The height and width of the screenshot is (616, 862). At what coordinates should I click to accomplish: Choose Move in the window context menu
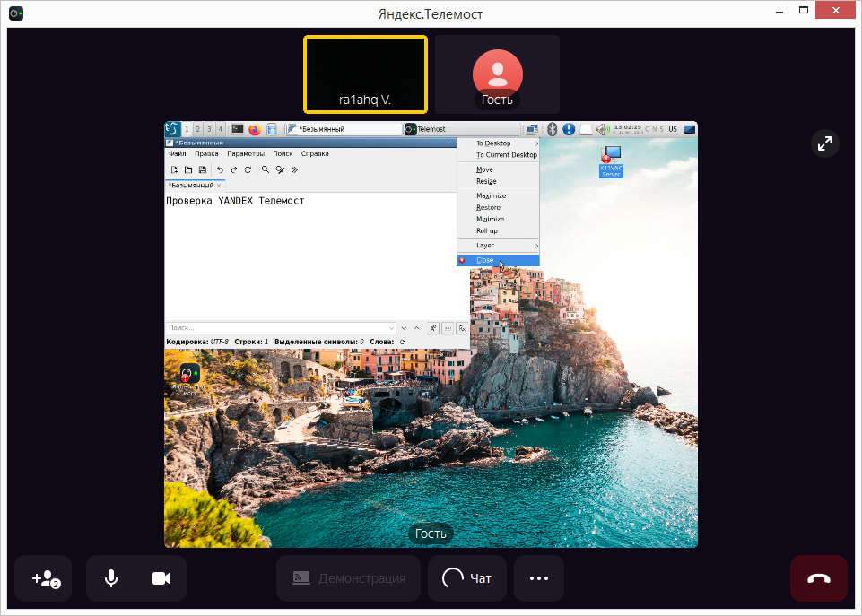point(498,169)
